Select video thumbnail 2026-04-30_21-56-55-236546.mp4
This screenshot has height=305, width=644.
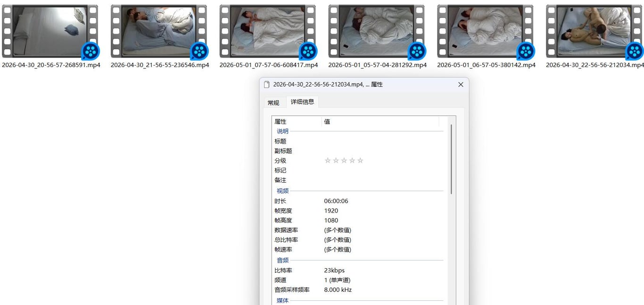coord(159,31)
